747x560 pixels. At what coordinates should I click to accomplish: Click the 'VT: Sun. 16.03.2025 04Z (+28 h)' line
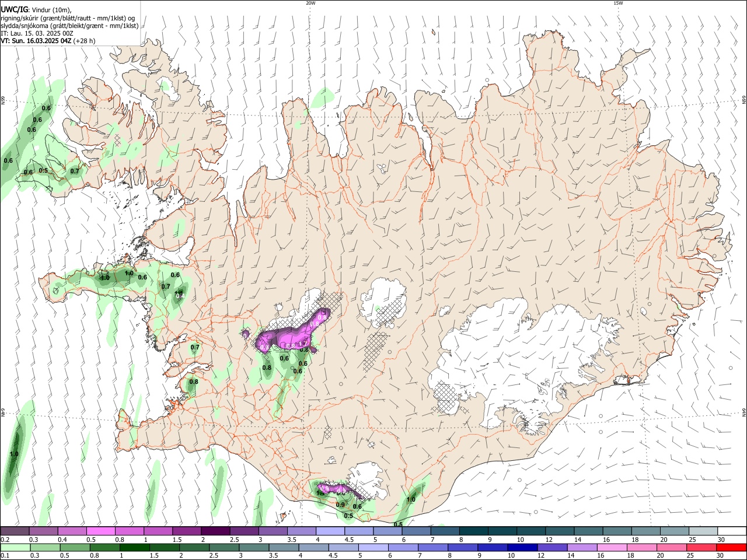click(48, 41)
